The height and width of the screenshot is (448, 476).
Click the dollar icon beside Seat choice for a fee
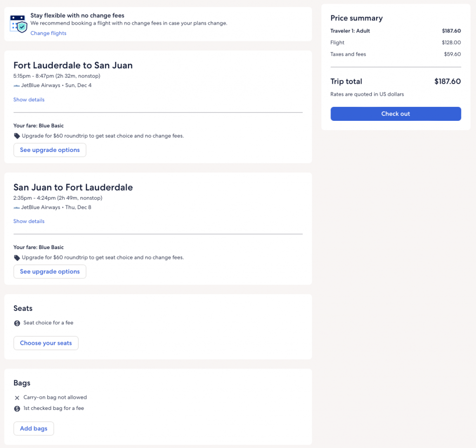(x=17, y=323)
